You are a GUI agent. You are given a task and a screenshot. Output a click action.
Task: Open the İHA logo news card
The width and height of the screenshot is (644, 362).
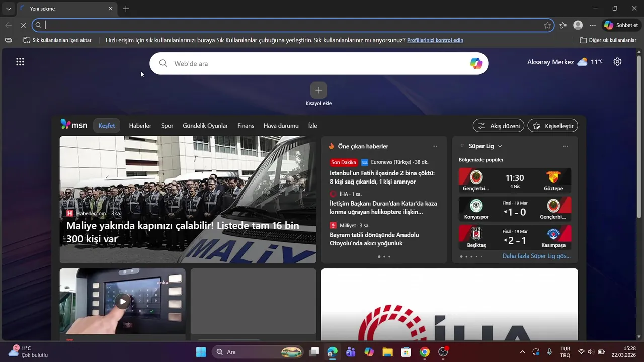tap(449, 305)
